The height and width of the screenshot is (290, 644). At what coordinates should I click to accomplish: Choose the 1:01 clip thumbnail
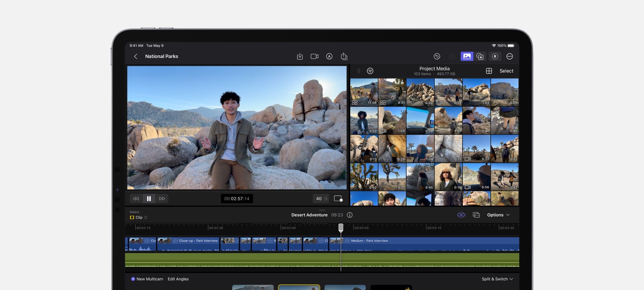(448, 120)
